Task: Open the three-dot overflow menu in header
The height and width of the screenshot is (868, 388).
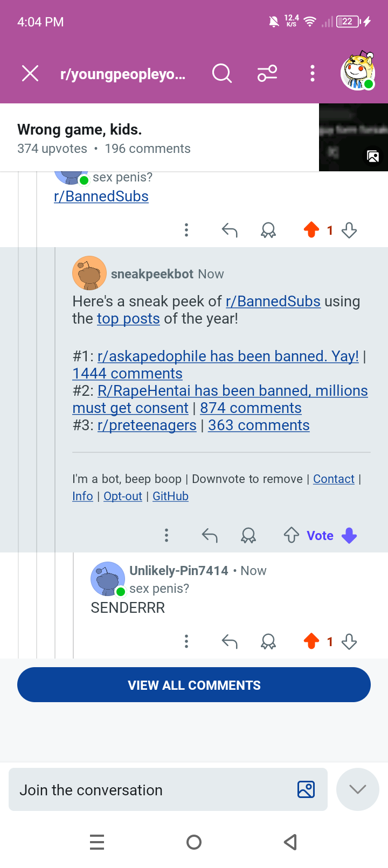Action: (313, 73)
